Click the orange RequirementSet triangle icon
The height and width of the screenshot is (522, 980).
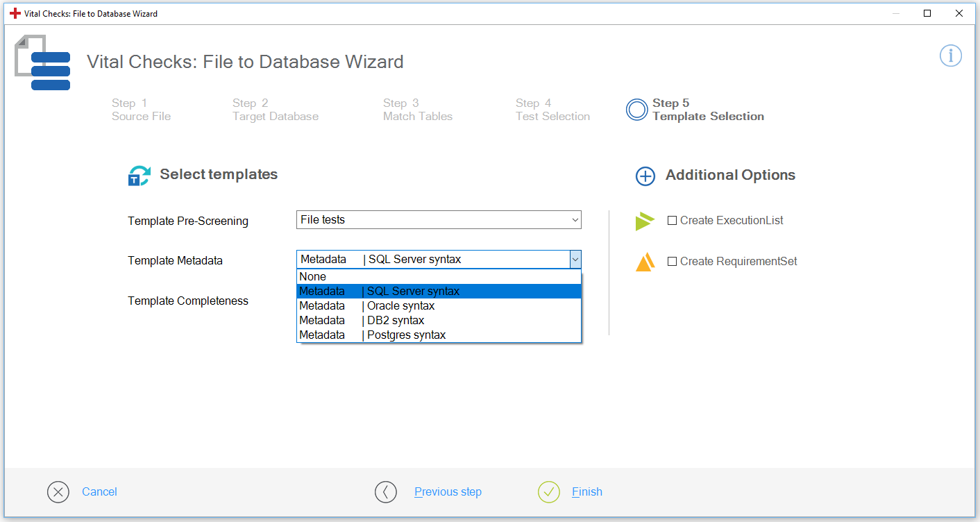click(645, 262)
